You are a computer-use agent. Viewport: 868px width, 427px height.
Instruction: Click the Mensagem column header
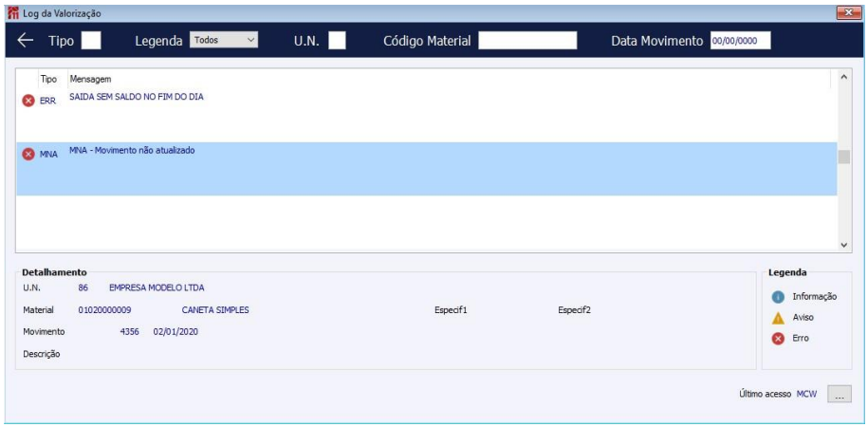click(x=90, y=80)
